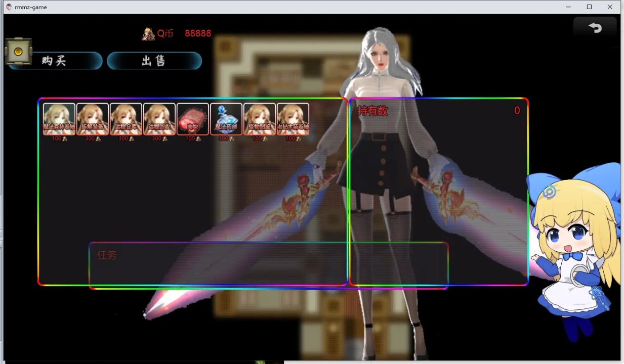Select the 魔法森林卷轴 shop item
Screen dimensions: 624x364
tap(59, 119)
